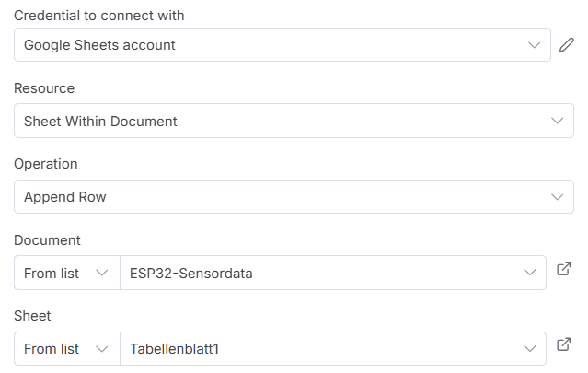The height and width of the screenshot is (373, 588).
Task: Click the chevron arrow in the Operation field
Action: [x=556, y=197]
